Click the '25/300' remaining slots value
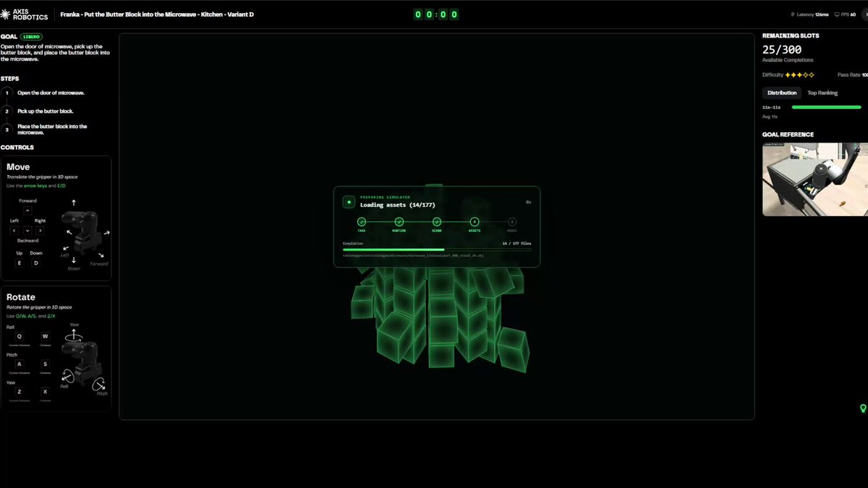The image size is (868, 488). 782,49
